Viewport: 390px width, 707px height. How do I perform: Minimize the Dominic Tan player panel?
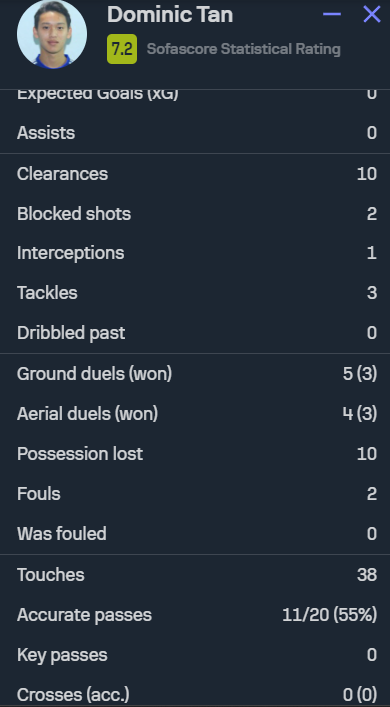coord(332,14)
